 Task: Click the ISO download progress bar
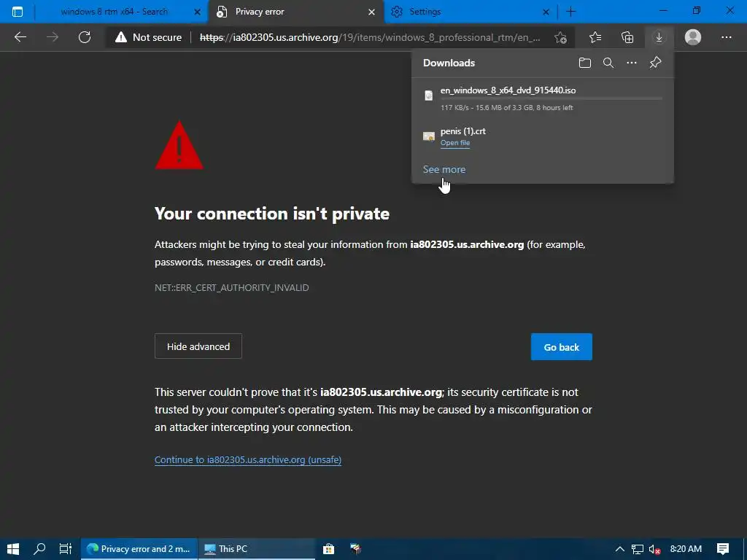point(551,98)
